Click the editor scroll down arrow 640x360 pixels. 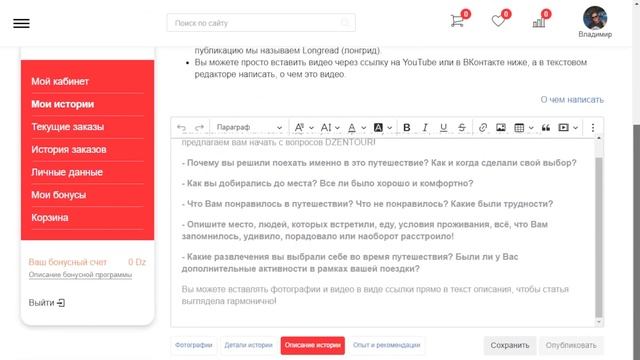click(x=599, y=322)
